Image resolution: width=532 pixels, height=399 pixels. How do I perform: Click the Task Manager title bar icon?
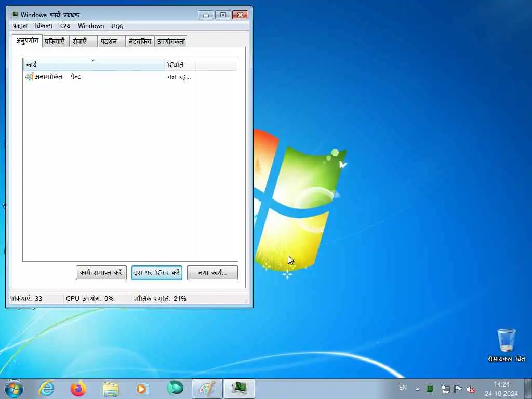point(15,15)
